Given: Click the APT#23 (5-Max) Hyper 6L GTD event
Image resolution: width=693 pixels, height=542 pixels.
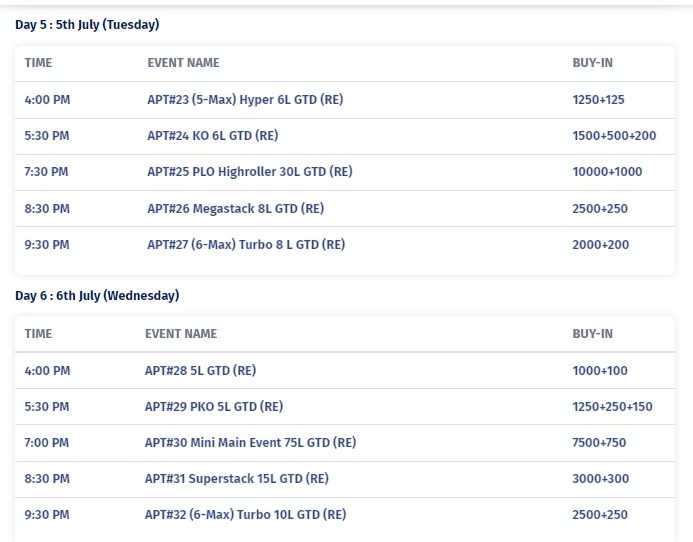Looking at the screenshot, I should tap(245, 100).
